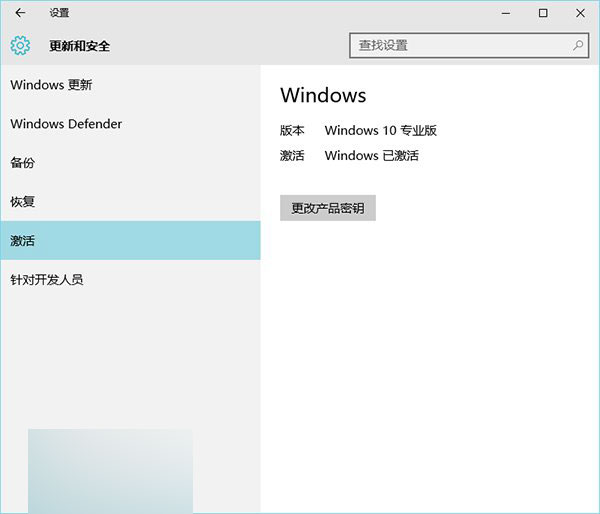Viewport: 600px width, 514px height.
Task: Open Windows Defender section
Action: pyautogui.click(x=130, y=124)
